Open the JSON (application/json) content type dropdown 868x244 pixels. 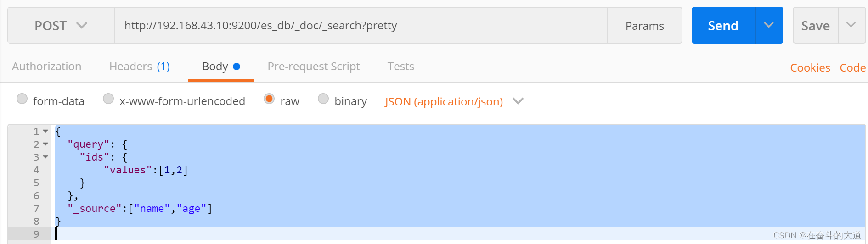tap(454, 101)
